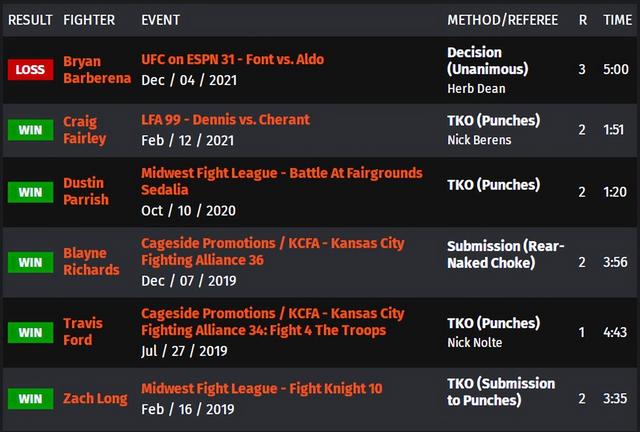This screenshot has height=432, width=640.
Task: Click WIN badge beside Craig Fairley
Action: coord(30,130)
